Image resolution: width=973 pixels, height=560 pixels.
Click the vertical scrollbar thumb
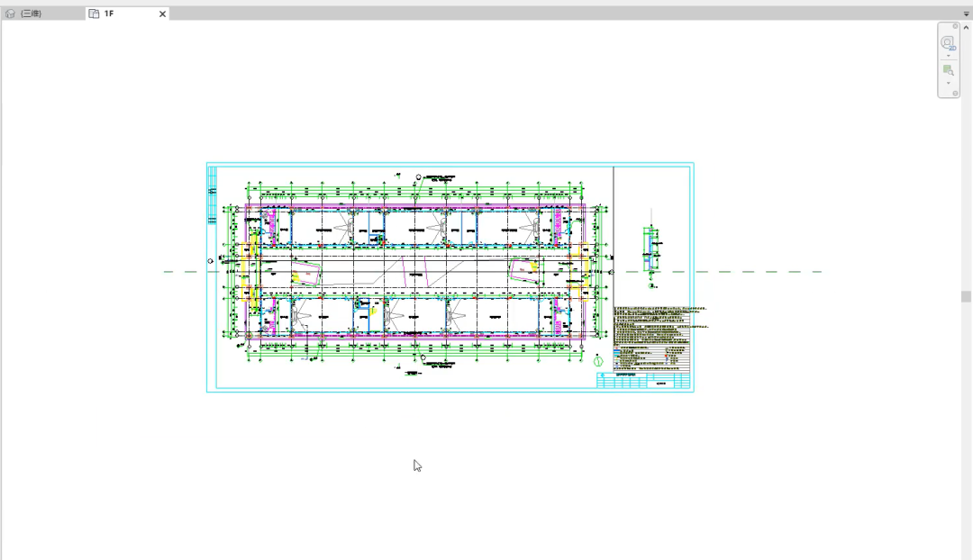(x=966, y=297)
